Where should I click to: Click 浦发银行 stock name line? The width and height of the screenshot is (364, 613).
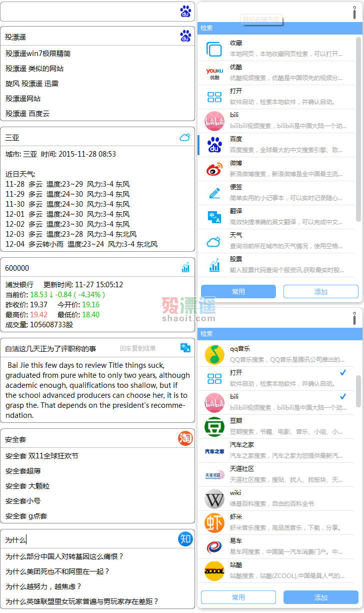(x=19, y=284)
